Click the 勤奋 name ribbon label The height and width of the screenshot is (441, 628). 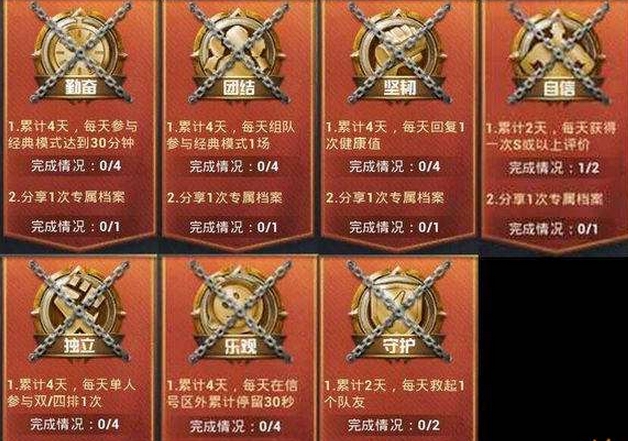tap(81, 87)
